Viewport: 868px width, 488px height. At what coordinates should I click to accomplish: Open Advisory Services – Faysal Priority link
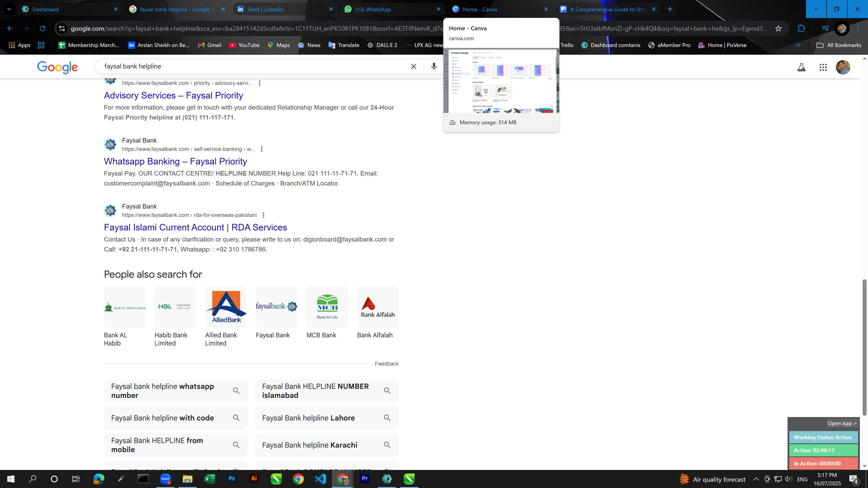[x=173, y=95]
